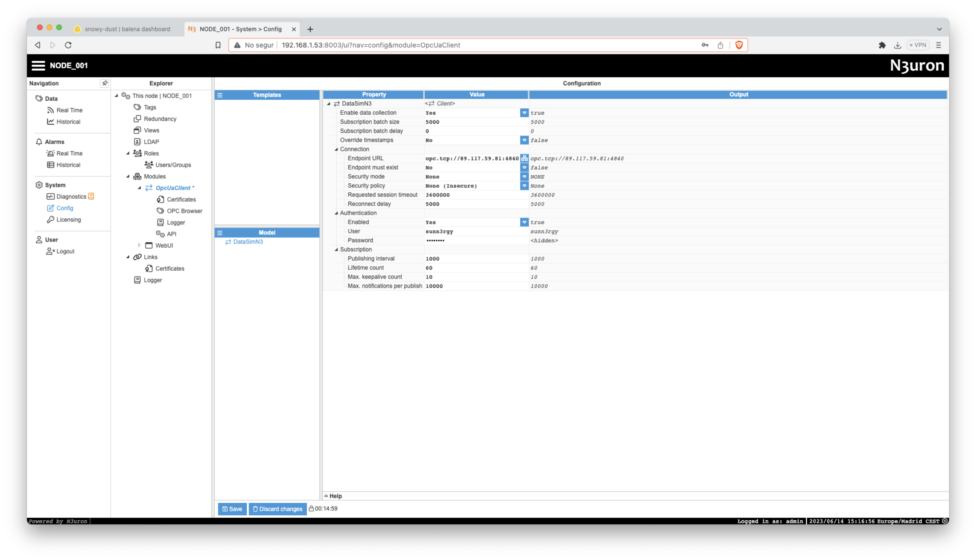The height and width of the screenshot is (560, 976).
Task: Open the Templates panel menu icon
Action: pos(220,95)
